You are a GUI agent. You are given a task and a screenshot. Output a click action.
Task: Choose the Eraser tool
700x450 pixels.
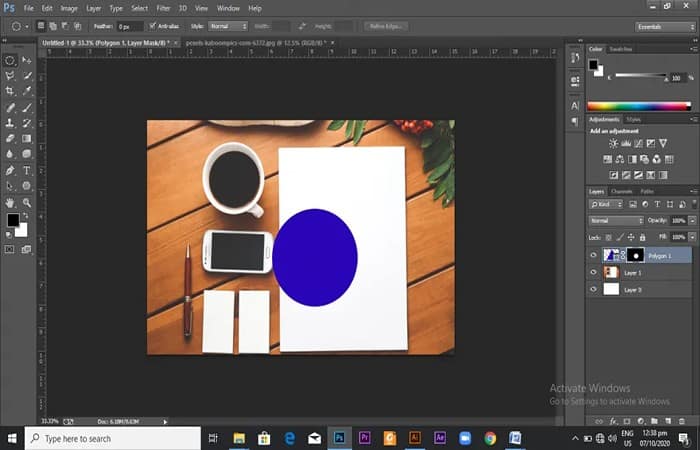(10, 138)
